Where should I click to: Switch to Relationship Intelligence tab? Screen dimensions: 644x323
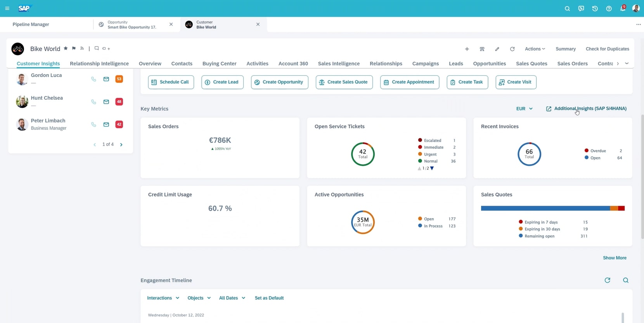tap(99, 64)
